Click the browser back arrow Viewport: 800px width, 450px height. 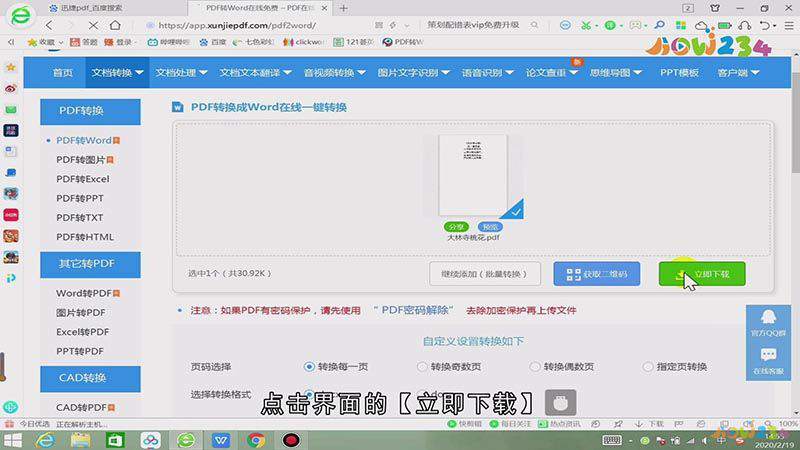coord(49,25)
